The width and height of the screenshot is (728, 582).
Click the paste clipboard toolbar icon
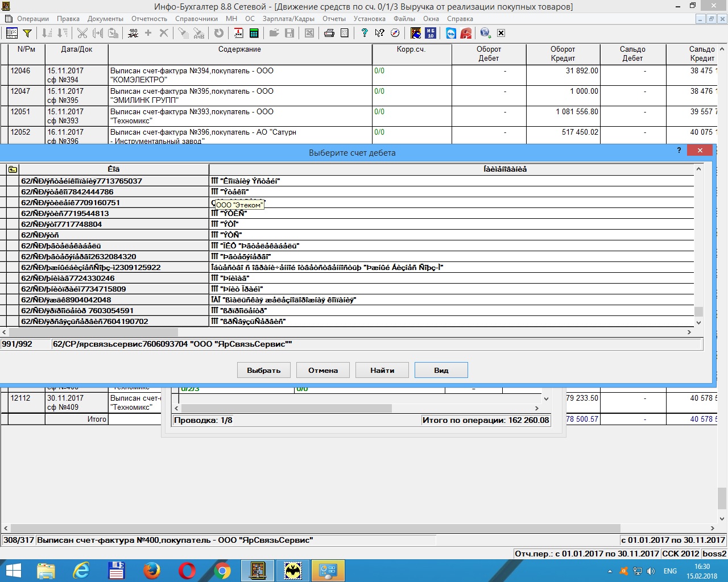pyautogui.click(x=113, y=33)
